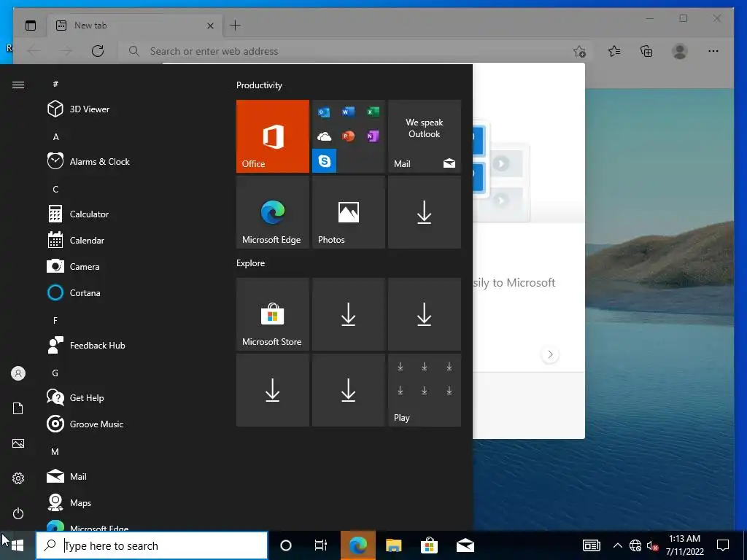Expand the Start menu hamburger

(18, 85)
